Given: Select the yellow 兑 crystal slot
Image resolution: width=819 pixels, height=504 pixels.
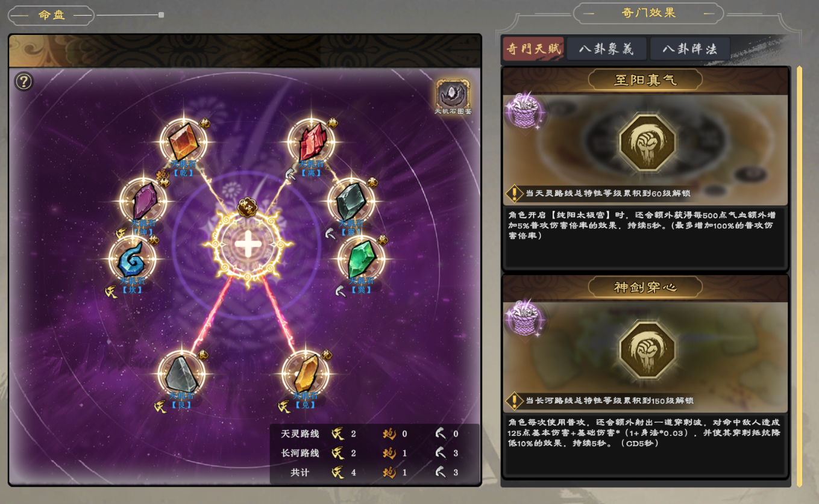Looking at the screenshot, I should (x=306, y=373).
